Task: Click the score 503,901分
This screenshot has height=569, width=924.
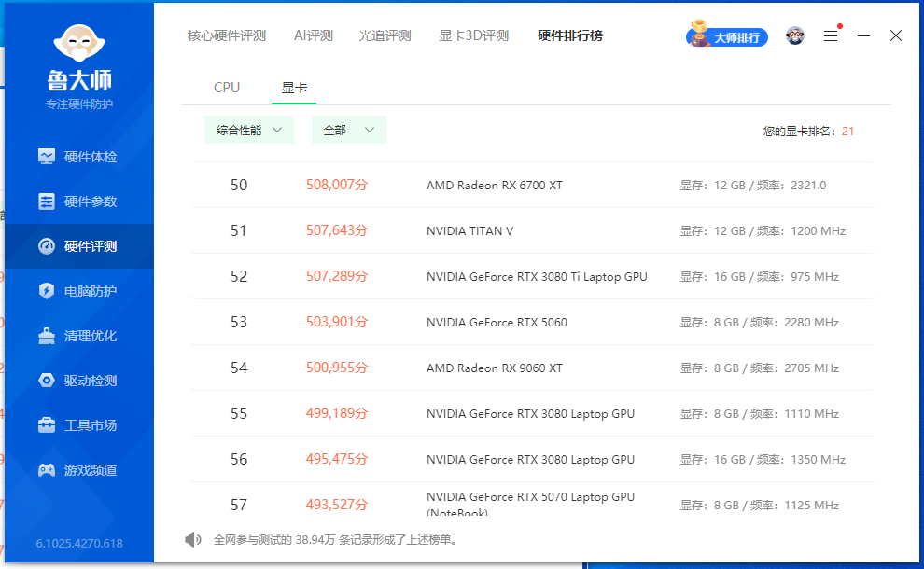Action: 337,322
